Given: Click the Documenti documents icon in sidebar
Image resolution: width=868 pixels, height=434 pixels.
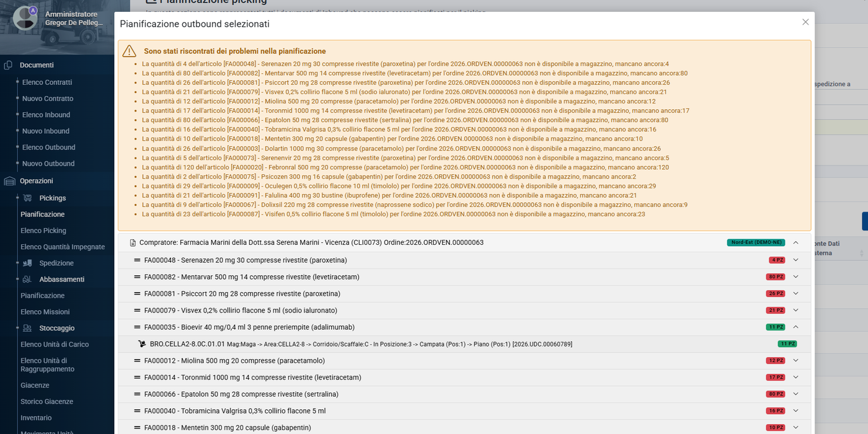Looking at the screenshot, I should coord(9,65).
